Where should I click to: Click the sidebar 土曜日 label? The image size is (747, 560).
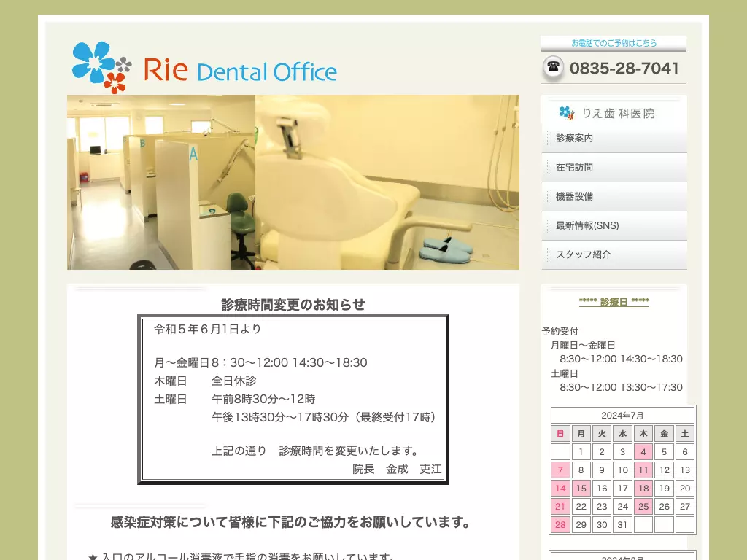[565, 373]
